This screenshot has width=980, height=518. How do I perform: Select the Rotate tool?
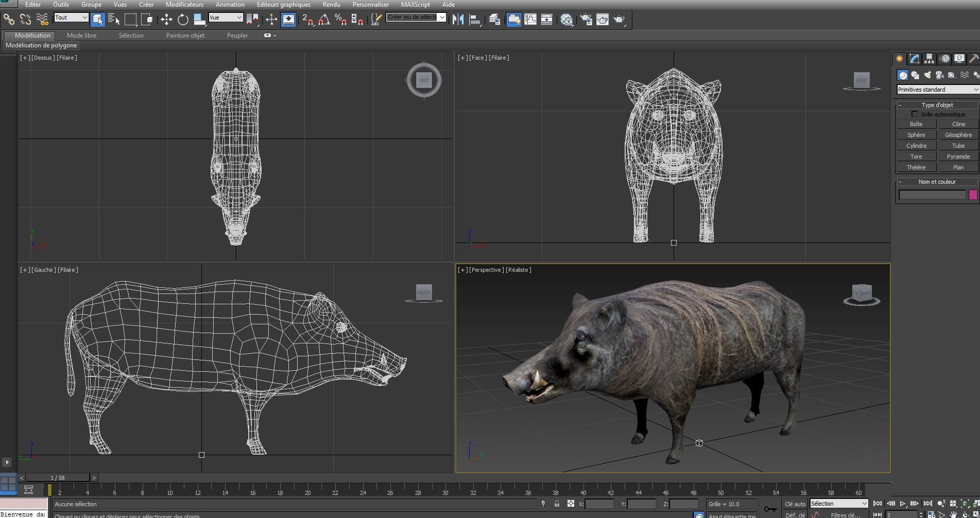tap(183, 20)
